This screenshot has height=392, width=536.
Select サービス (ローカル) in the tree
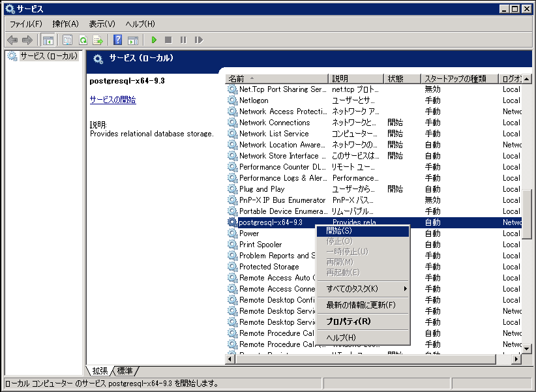coord(48,56)
